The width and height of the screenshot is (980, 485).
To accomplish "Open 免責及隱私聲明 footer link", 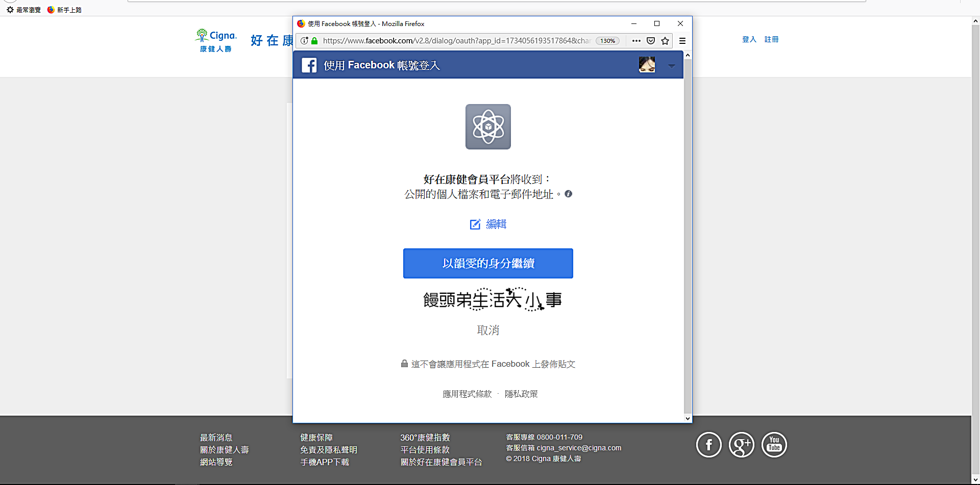I will [x=329, y=450].
